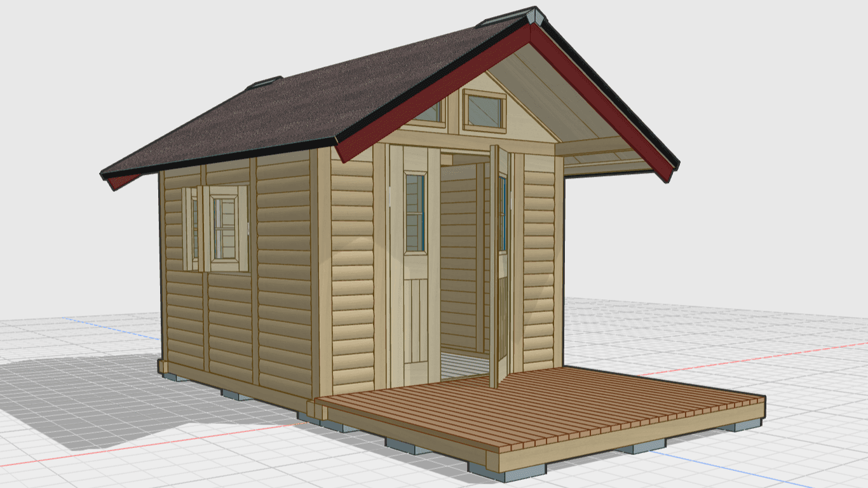
Task: Select the concrete footing under deck's front corner
Action: point(506,471)
